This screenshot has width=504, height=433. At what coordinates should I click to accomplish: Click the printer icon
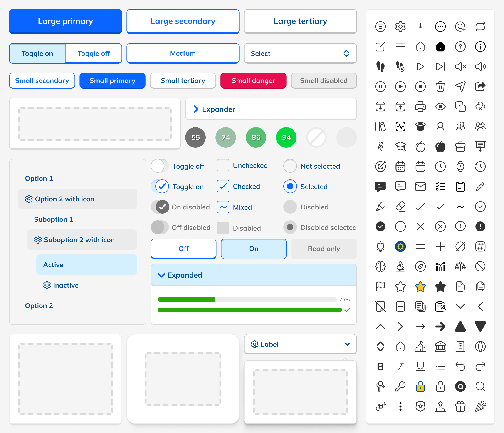[x=420, y=107]
